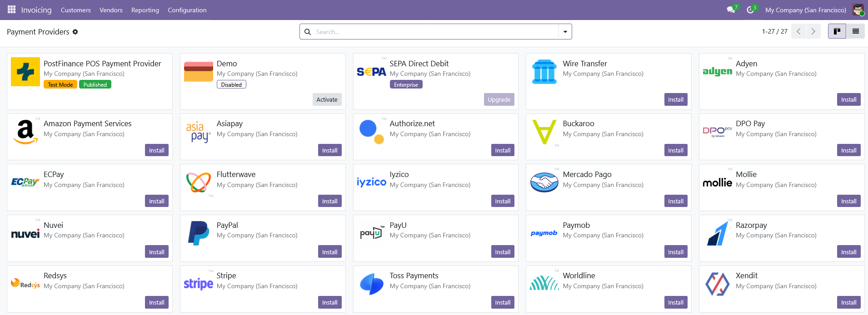Click the Enterprise badge on SEPA
Viewport: 868px width, 315px height.
[x=406, y=84]
